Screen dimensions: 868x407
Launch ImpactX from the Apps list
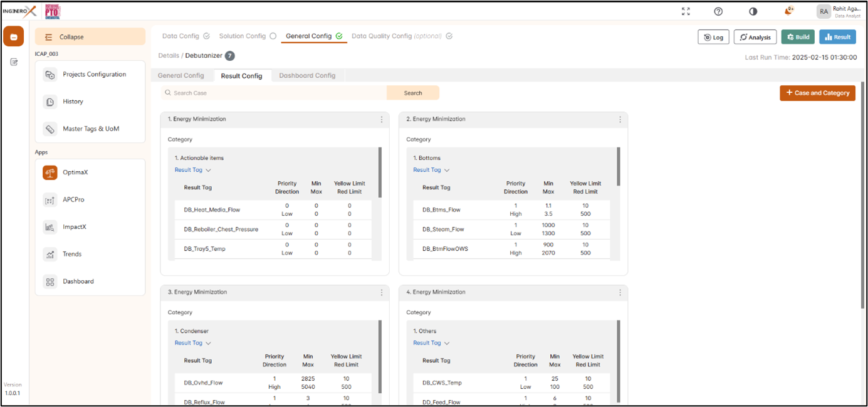tap(75, 227)
